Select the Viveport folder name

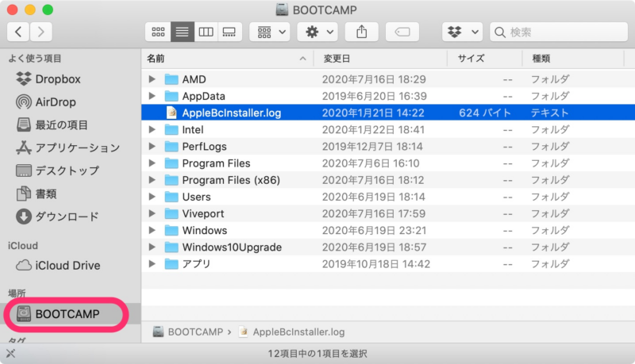tap(203, 213)
